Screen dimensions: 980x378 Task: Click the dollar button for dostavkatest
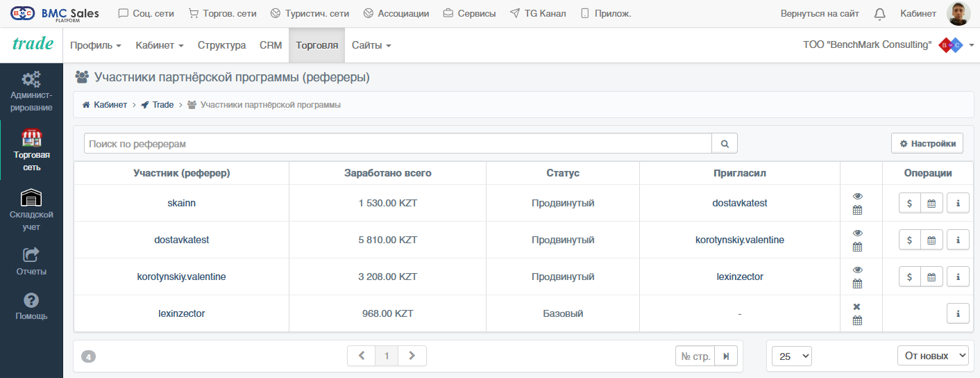tap(910, 240)
